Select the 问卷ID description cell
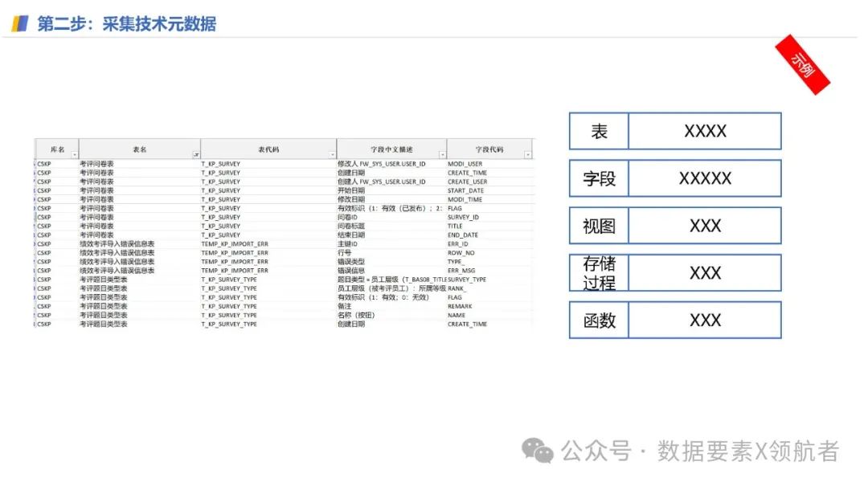This screenshot has width=868, height=486. pos(392,217)
